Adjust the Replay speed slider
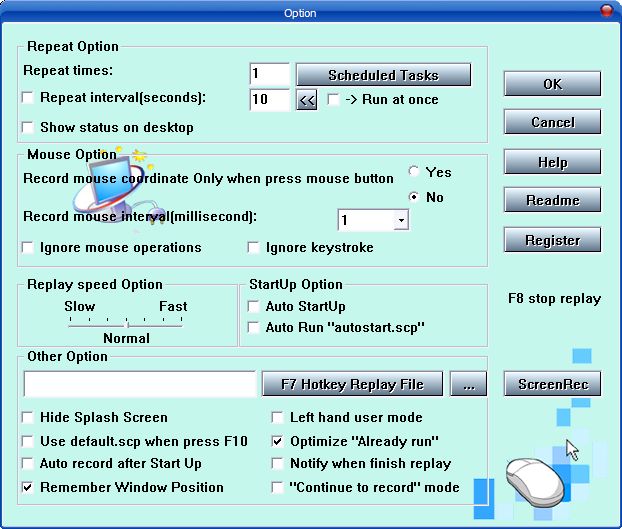The image size is (622, 529). (x=126, y=323)
